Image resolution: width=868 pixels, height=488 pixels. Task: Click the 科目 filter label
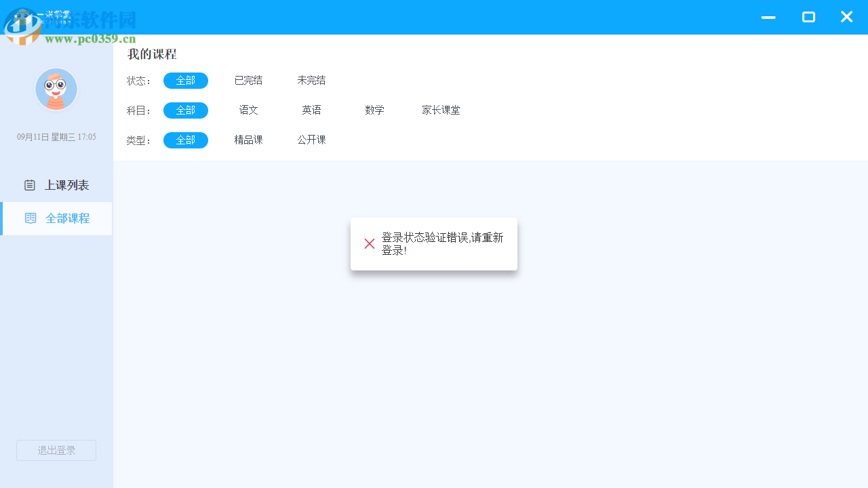point(139,111)
